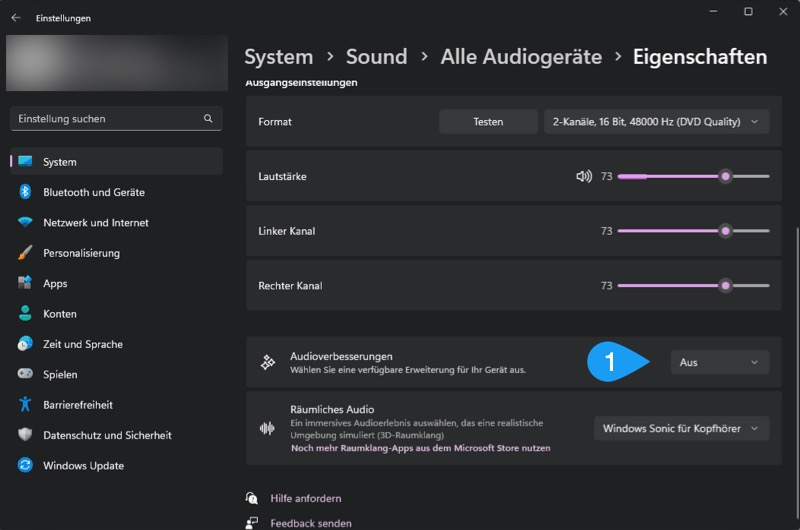Click Noch mehr Raumklang-Apps Microsoft Store link
Viewport: 800px width, 530px height.
coord(420,448)
